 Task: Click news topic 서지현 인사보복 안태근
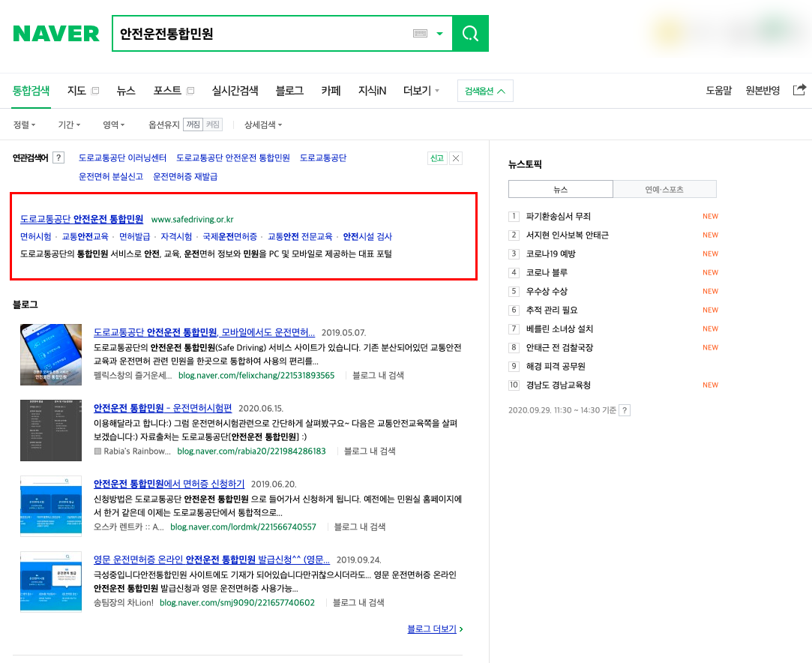[568, 235]
